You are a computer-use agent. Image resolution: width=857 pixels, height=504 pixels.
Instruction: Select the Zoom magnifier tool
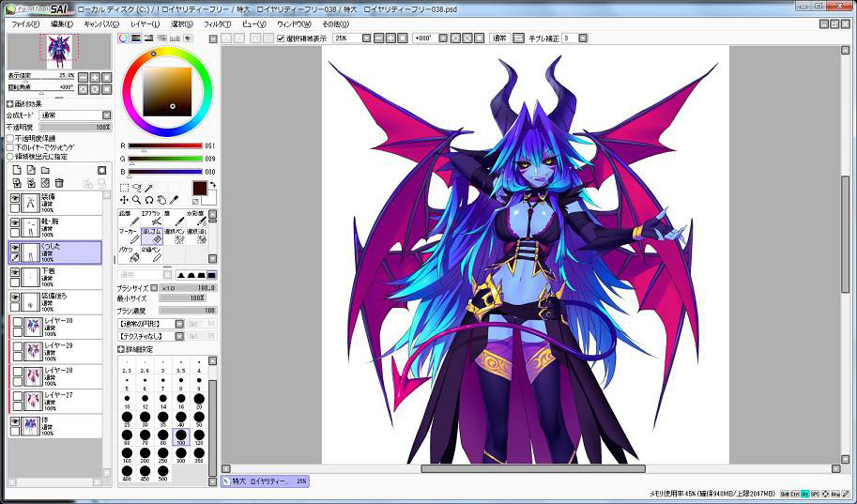click(x=137, y=200)
